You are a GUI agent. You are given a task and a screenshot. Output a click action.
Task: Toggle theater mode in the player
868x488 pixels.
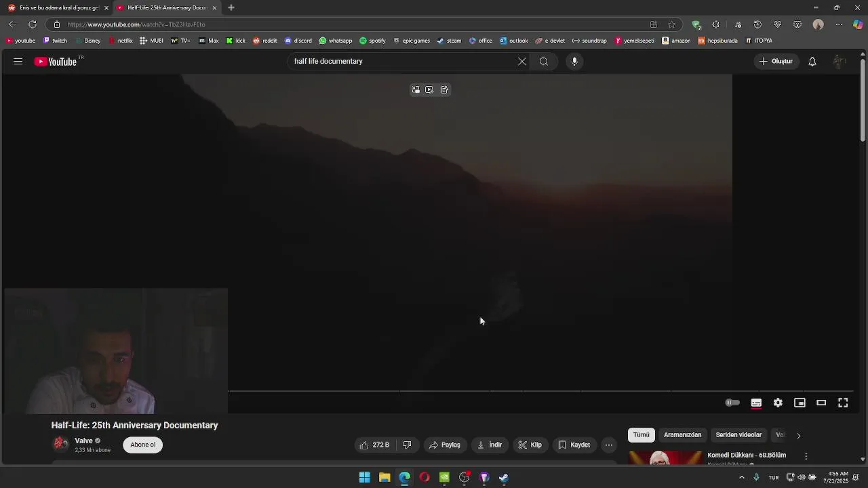[x=821, y=403]
